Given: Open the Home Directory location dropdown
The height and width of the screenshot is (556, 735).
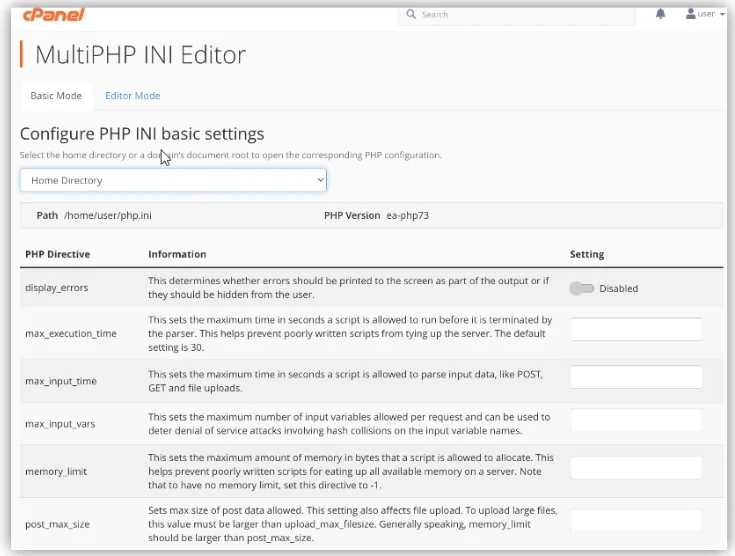Looking at the screenshot, I should (x=173, y=180).
